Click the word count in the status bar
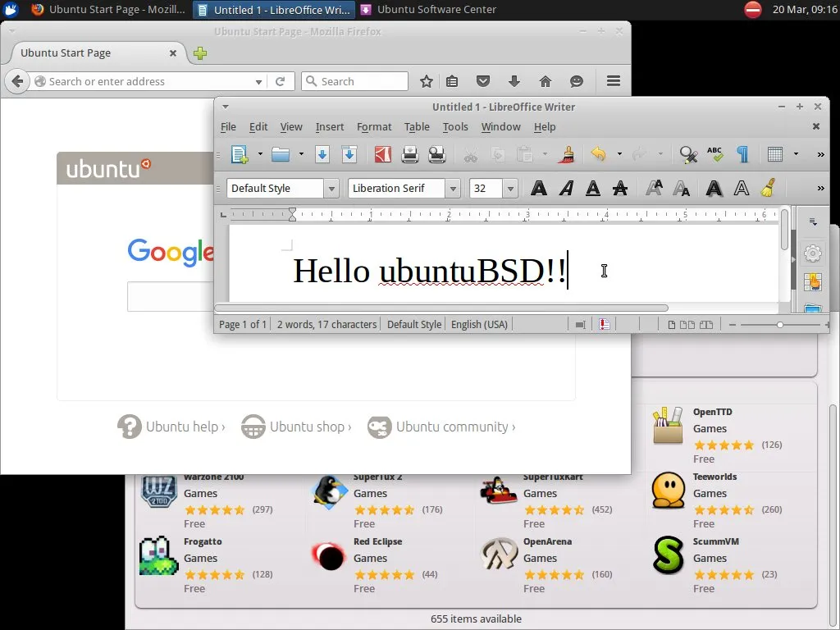This screenshot has height=630, width=840. [x=326, y=324]
